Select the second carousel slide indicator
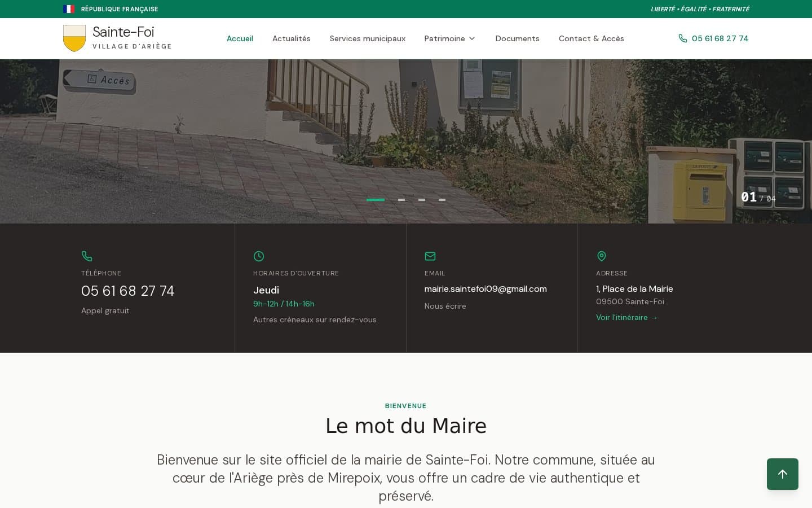812x508 pixels. (401, 200)
